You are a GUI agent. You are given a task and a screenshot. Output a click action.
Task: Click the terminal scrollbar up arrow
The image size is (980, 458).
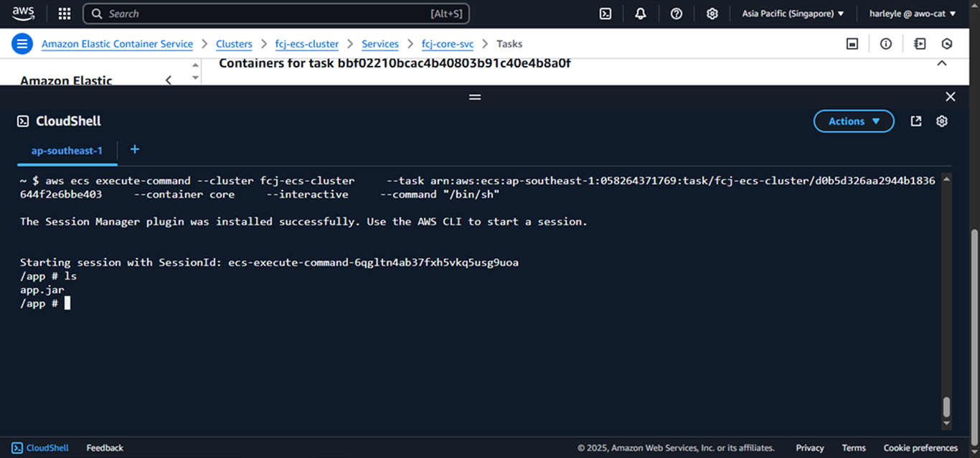pyautogui.click(x=946, y=178)
